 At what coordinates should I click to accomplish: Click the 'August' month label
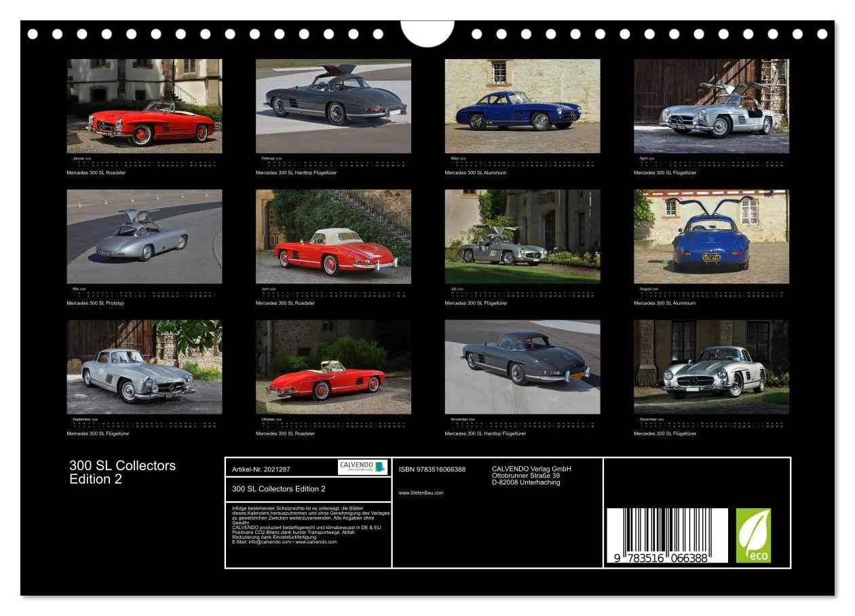point(647,289)
